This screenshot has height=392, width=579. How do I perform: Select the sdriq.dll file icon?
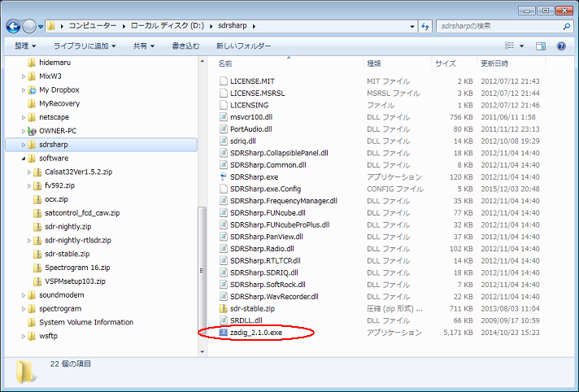tap(224, 142)
